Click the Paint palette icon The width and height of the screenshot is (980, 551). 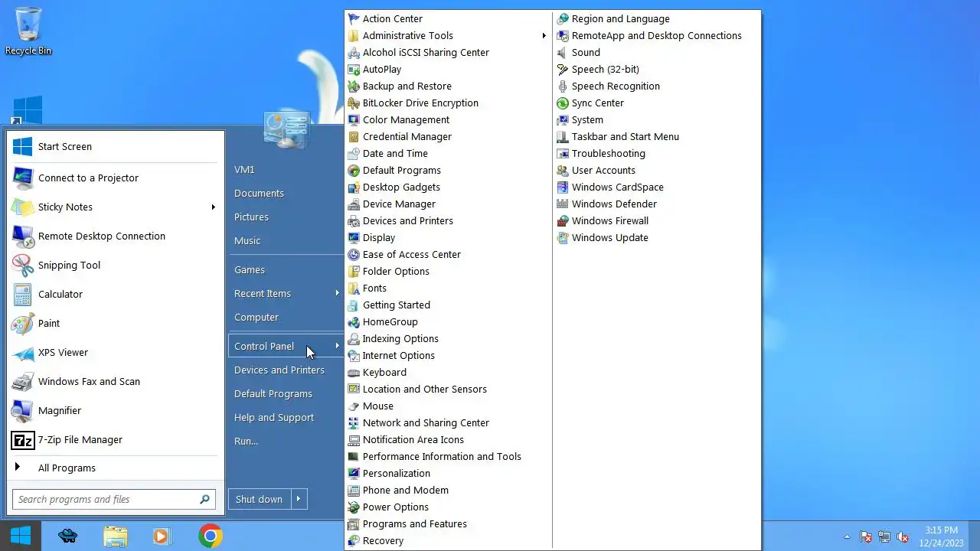(x=22, y=323)
